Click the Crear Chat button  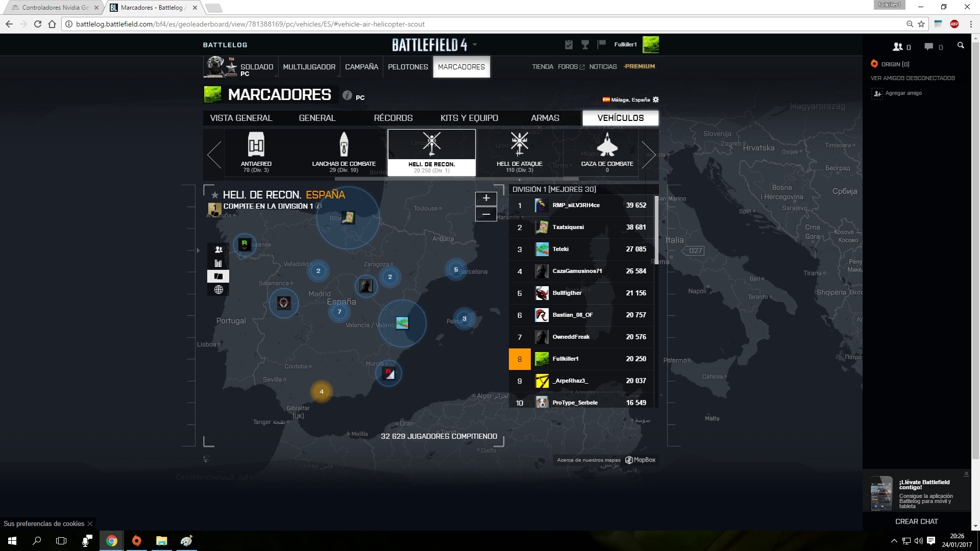coord(916,521)
